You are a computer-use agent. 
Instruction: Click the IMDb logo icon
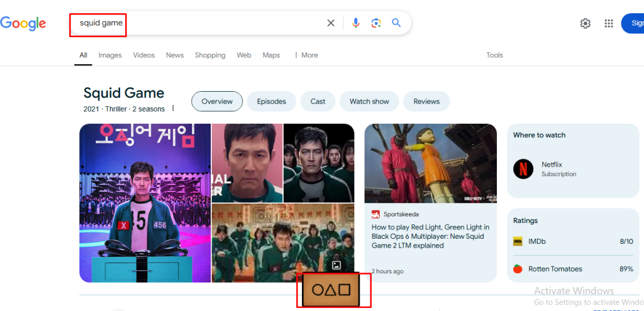tap(518, 241)
